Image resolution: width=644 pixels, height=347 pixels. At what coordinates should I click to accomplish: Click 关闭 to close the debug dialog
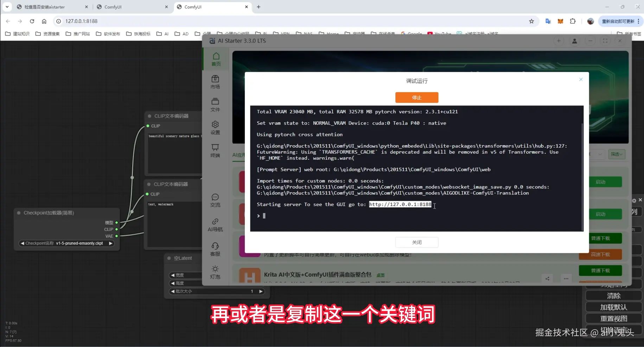[x=417, y=242]
